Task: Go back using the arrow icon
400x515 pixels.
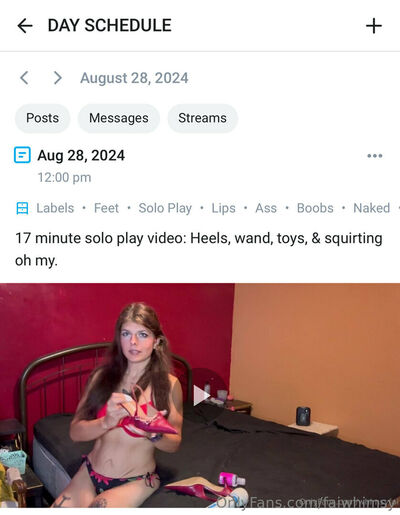Action: pos(25,26)
